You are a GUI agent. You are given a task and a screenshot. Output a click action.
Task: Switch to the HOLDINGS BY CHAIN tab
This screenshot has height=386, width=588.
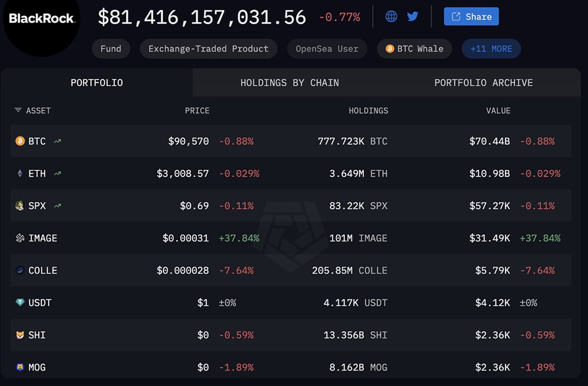pyautogui.click(x=290, y=83)
